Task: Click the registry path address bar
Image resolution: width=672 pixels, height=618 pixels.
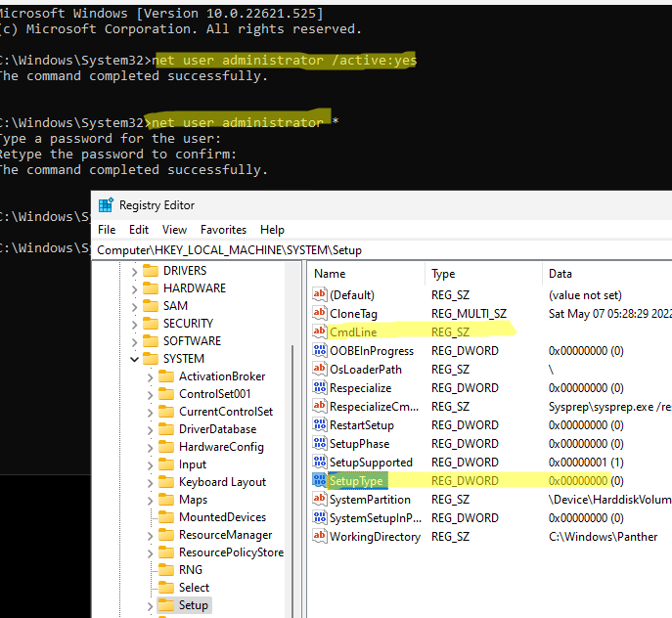Action: click(382, 250)
